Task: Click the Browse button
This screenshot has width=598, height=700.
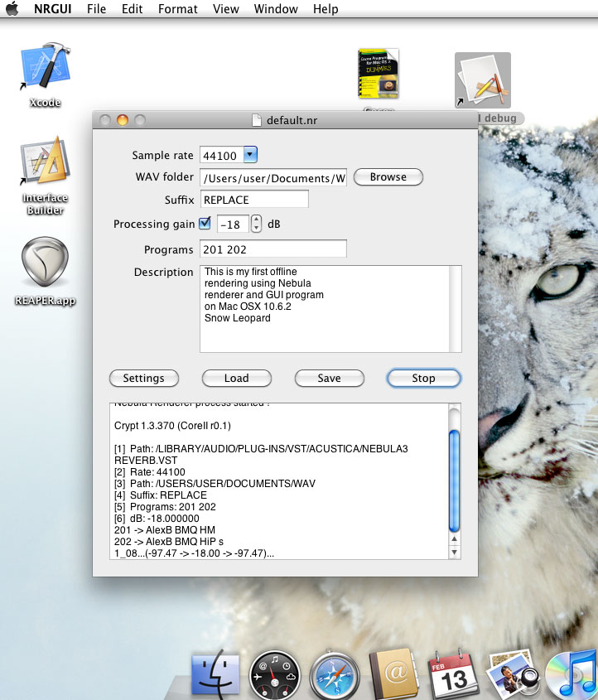Action: pyautogui.click(x=388, y=177)
